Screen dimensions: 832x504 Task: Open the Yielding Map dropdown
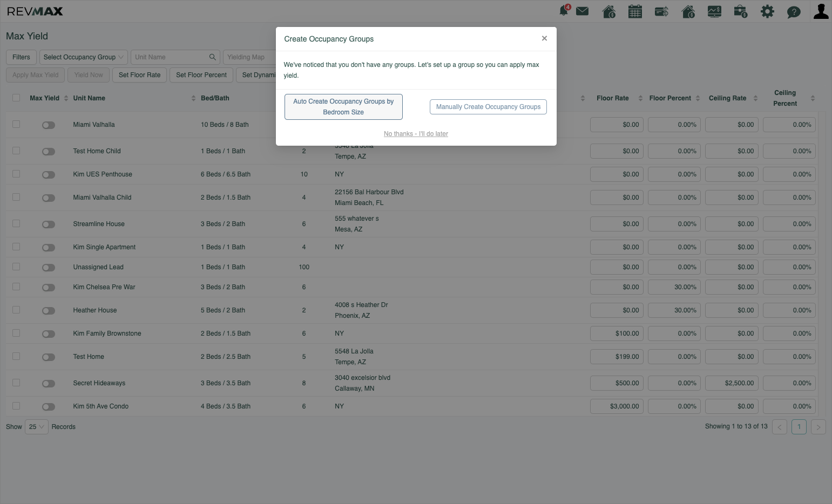point(249,57)
